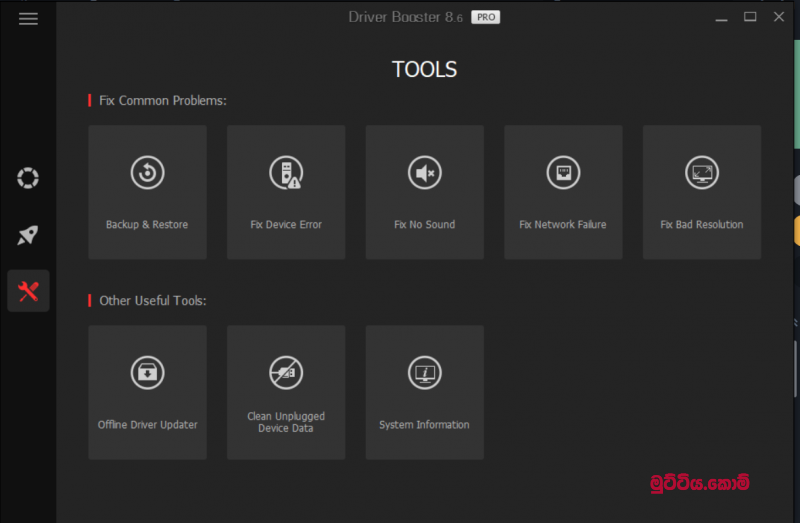Image resolution: width=800 pixels, height=523 pixels.
Task: Open the Offline Driver Updater icon
Action: (x=147, y=373)
